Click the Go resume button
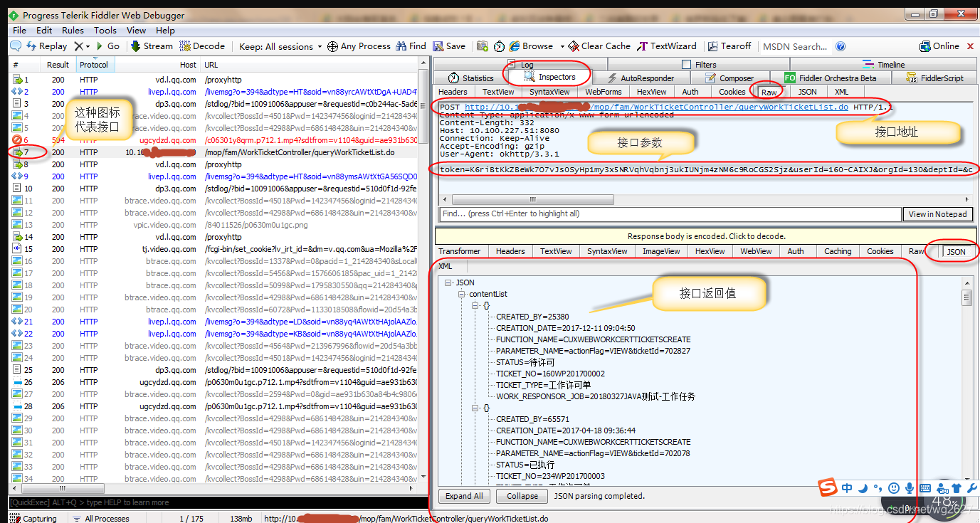The image size is (980, 523). point(107,46)
